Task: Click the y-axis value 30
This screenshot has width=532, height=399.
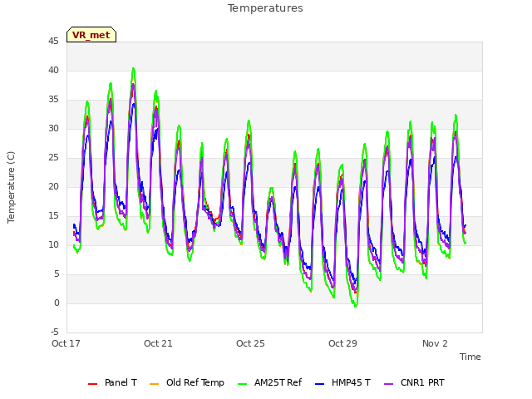Action: [53, 129]
